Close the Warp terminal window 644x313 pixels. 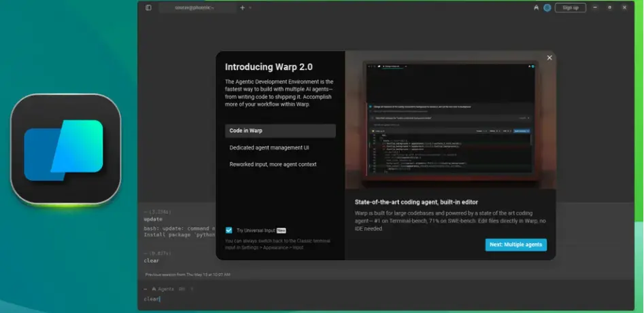pyautogui.click(x=624, y=7)
